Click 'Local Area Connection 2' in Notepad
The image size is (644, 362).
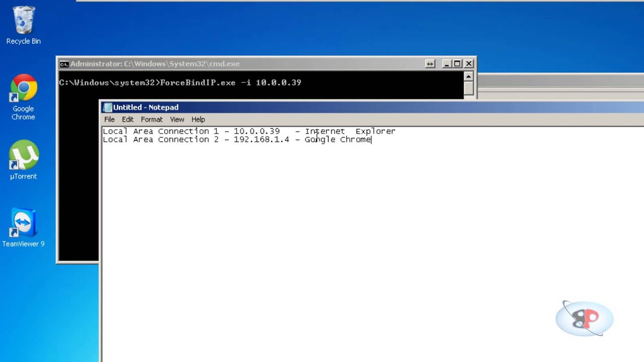(x=161, y=140)
